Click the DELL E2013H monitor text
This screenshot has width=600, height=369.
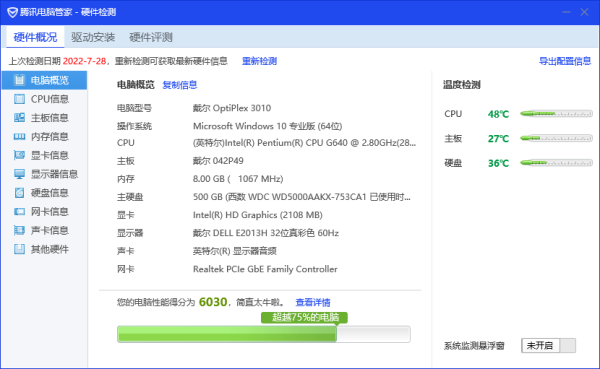tap(266, 233)
